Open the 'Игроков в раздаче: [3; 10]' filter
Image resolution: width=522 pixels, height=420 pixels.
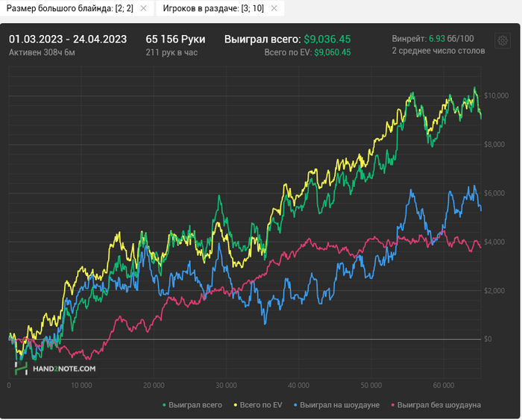click(x=213, y=8)
